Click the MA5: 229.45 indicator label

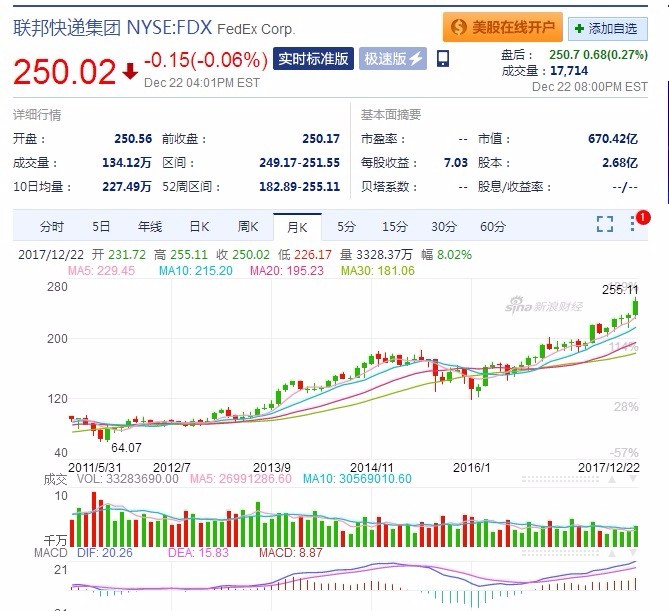[x=101, y=271]
